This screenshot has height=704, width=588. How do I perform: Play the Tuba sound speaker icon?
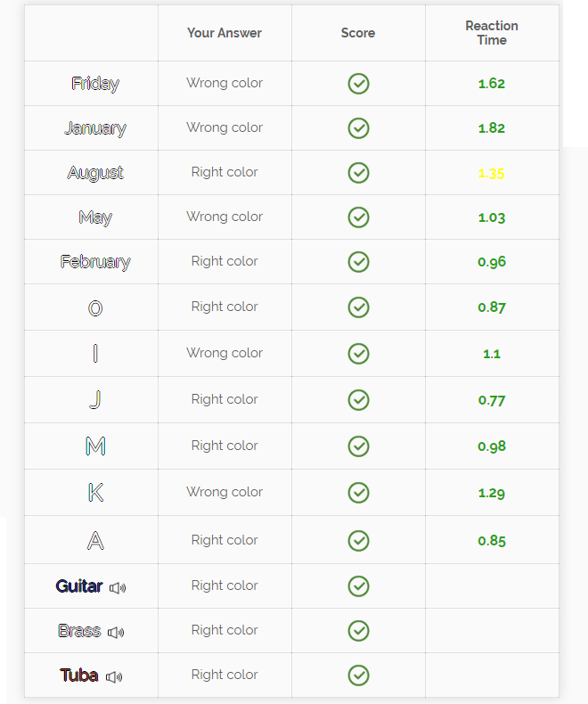pos(114,676)
